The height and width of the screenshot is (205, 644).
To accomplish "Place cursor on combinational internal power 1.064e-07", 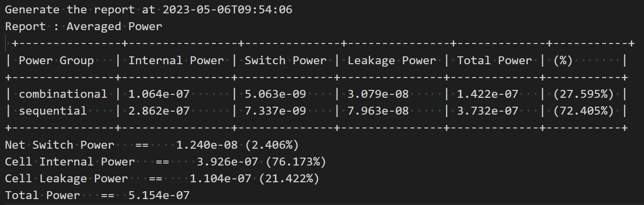I will 159,94.
